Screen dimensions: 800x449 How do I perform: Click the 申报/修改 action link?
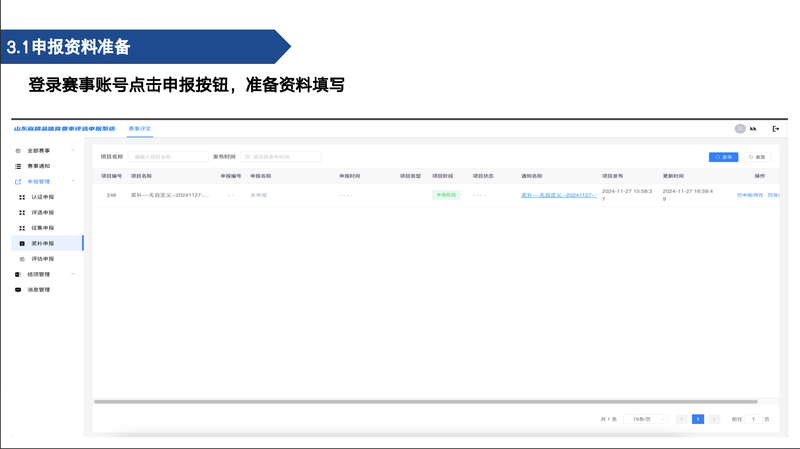coord(750,195)
